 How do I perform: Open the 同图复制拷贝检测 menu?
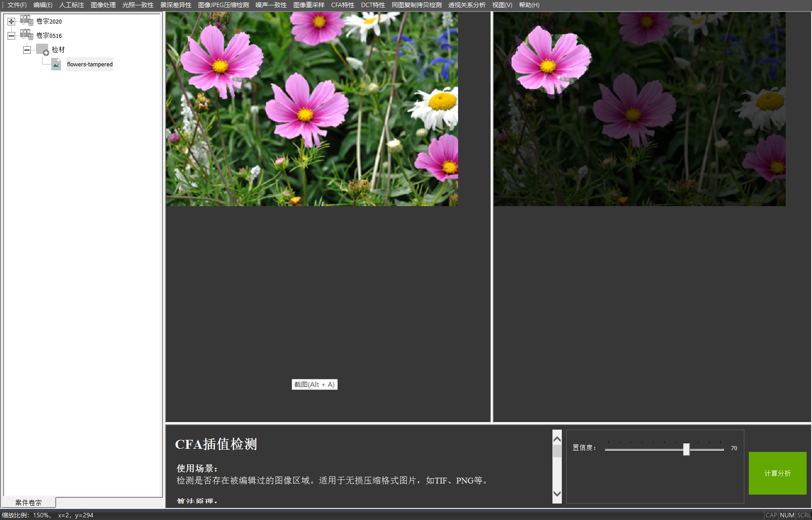pyautogui.click(x=416, y=5)
